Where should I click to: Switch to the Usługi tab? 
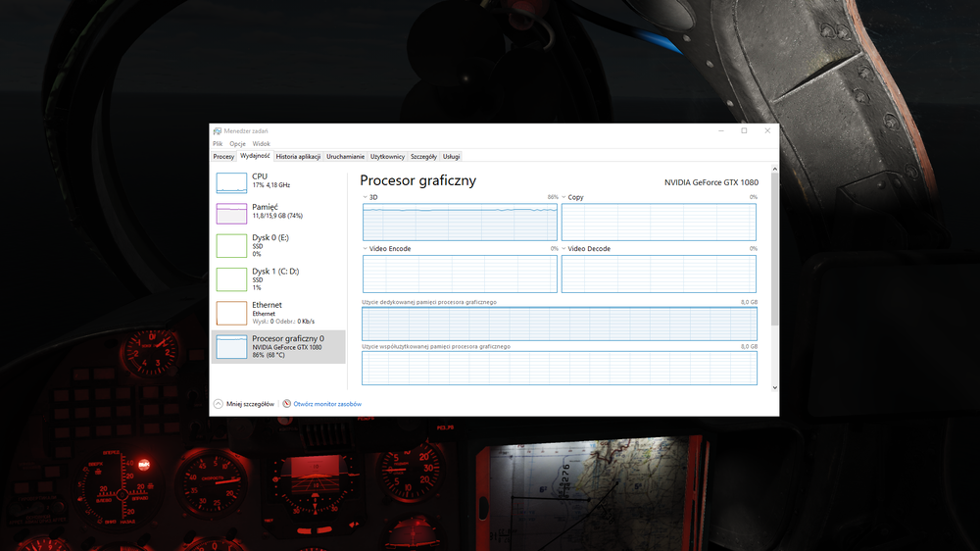451,157
